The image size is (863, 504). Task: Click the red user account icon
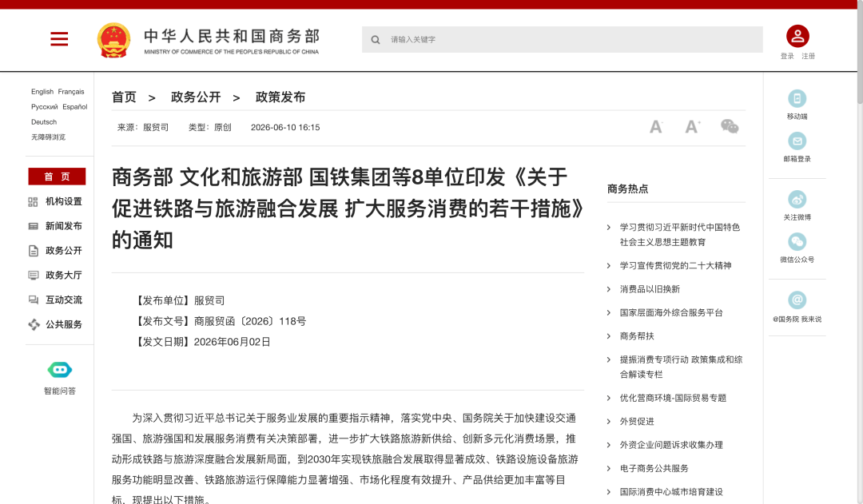click(x=797, y=36)
